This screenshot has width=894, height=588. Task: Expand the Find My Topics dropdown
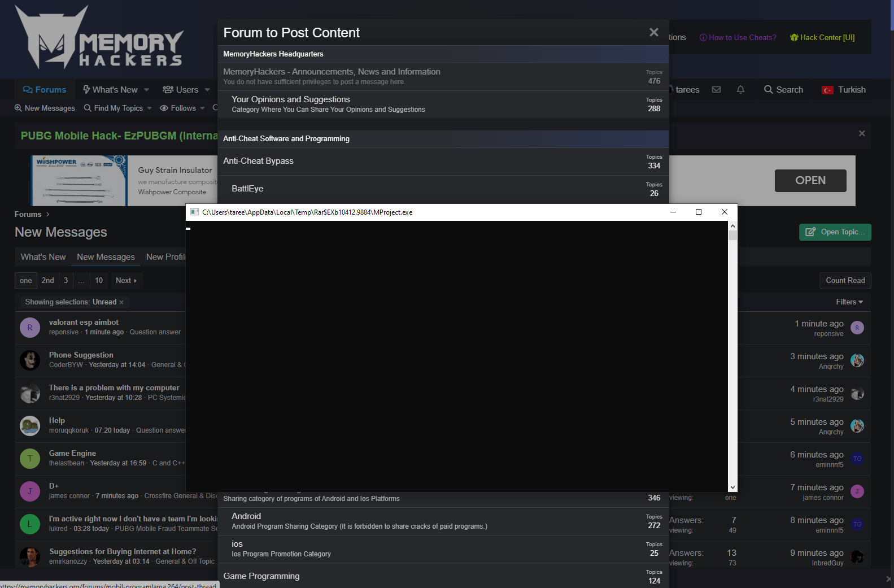tap(149, 108)
